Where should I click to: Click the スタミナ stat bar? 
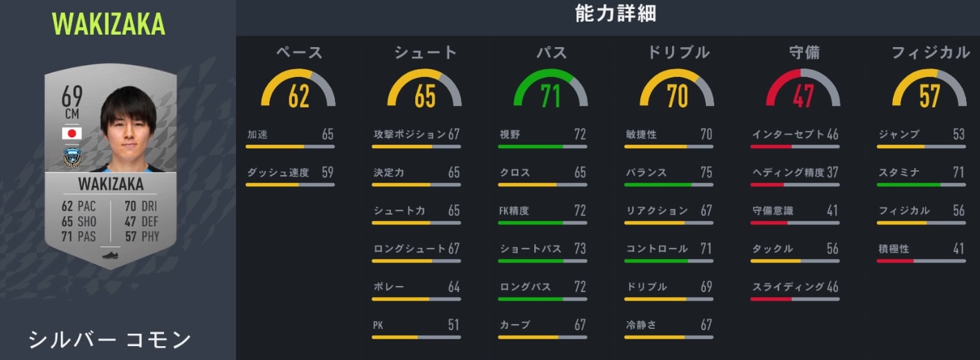coord(921,185)
